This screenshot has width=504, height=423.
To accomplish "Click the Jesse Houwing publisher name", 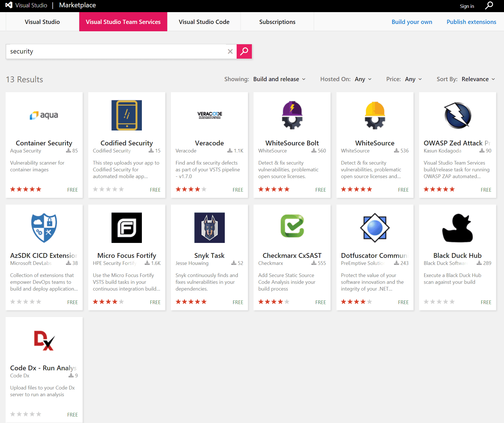I will [192, 263].
